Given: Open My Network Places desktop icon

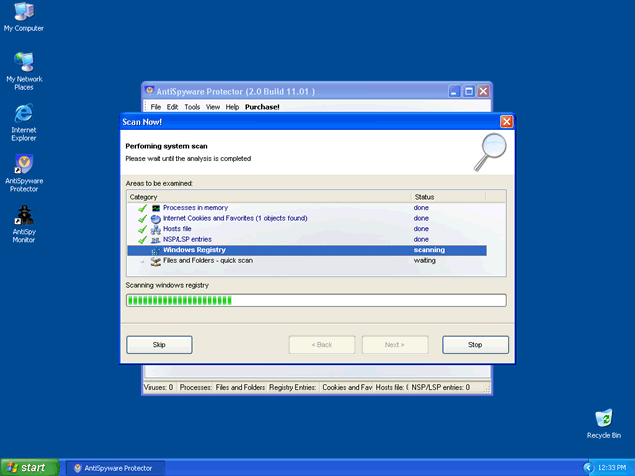Looking at the screenshot, I should 23,63.
